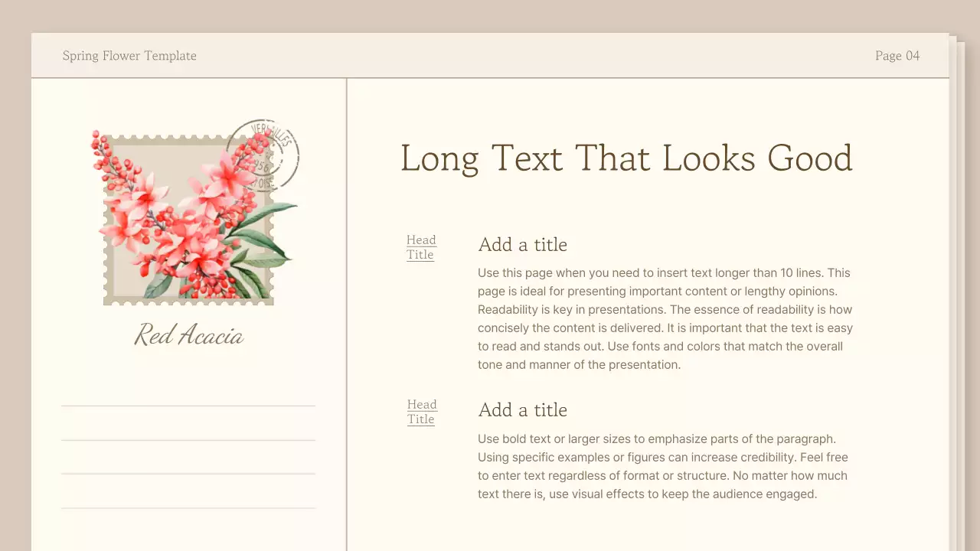Click the 'Red Acacia' script caption
The height and width of the screenshot is (551, 980).
click(x=188, y=335)
